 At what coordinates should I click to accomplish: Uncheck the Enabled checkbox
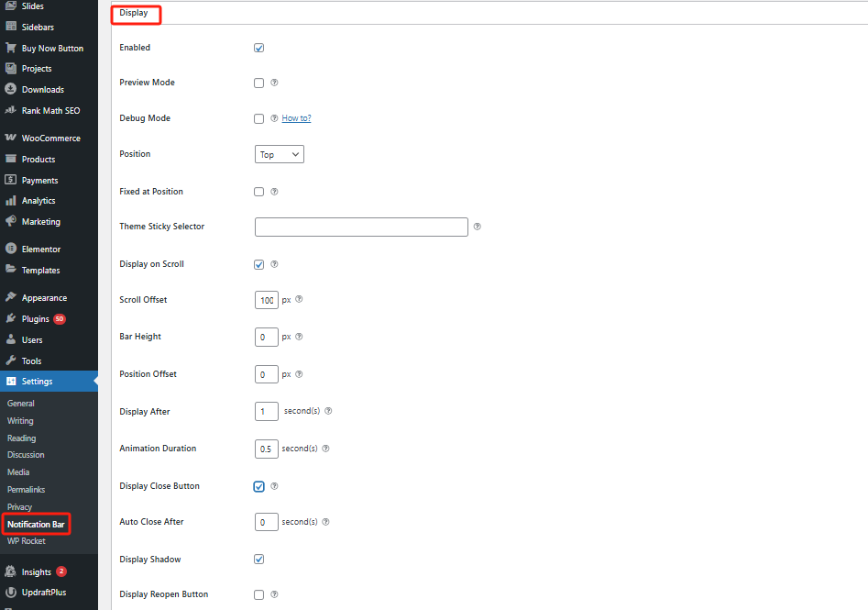[x=258, y=48]
